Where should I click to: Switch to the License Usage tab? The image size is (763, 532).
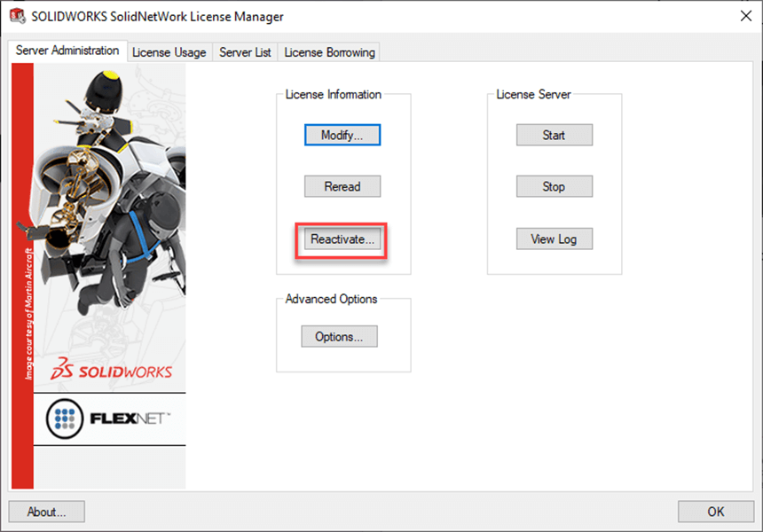(169, 51)
